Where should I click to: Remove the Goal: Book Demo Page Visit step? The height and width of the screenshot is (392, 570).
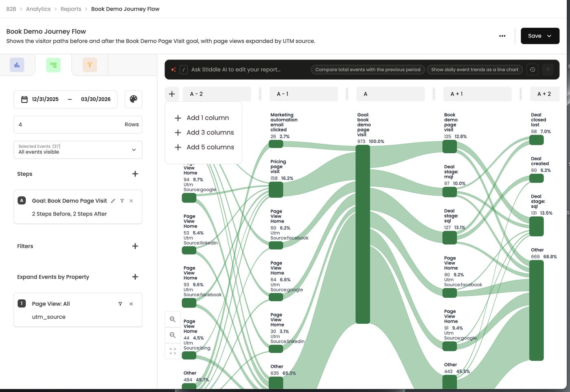pyautogui.click(x=131, y=201)
